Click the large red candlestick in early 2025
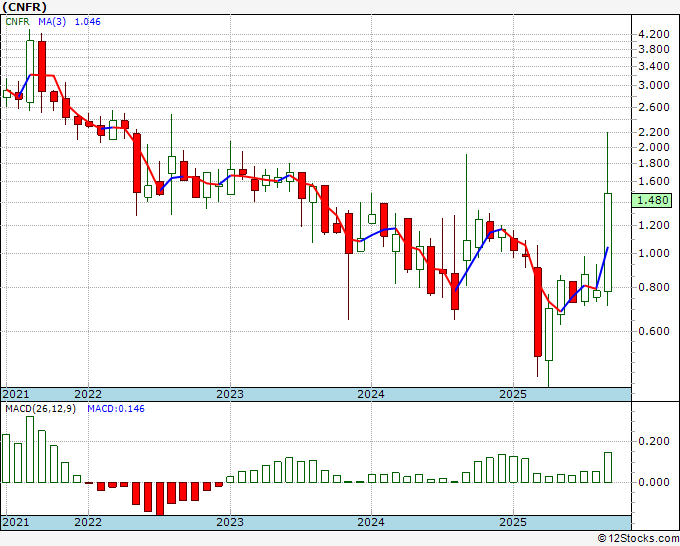Screen dimensions: 680x546 tap(538, 312)
